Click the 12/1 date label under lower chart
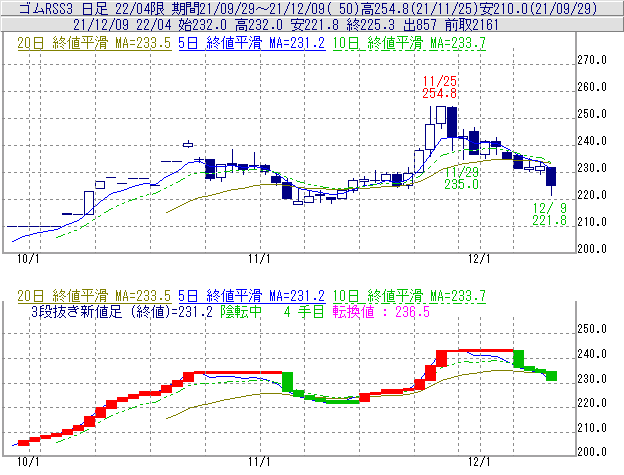This screenshot has width=624, height=475. (x=479, y=462)
